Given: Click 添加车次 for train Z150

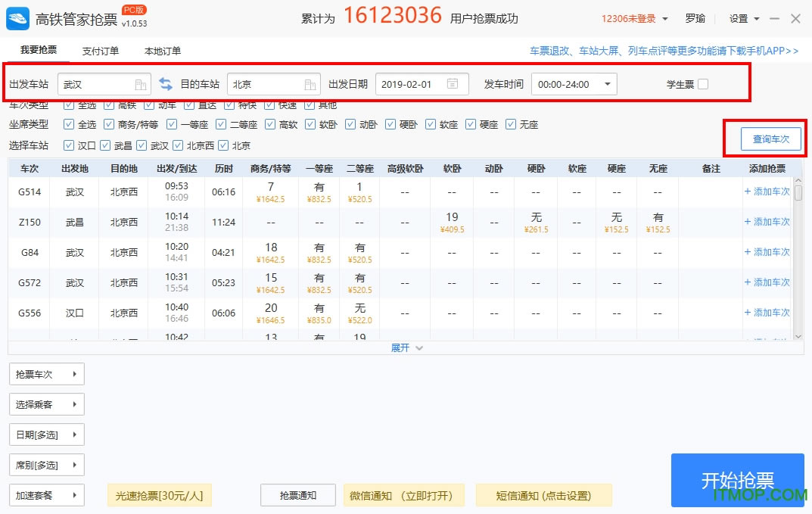Looking at the screenshot, I should [767, 222].
